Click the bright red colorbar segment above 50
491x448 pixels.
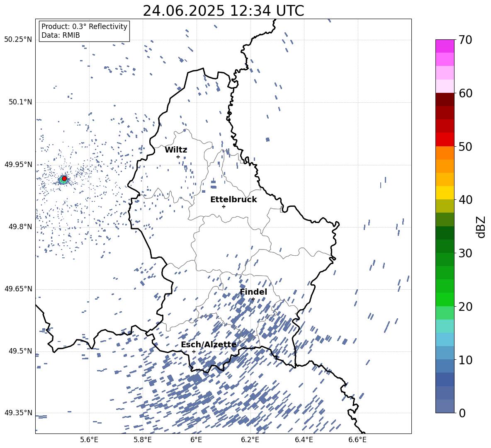(x=445, y=140)
